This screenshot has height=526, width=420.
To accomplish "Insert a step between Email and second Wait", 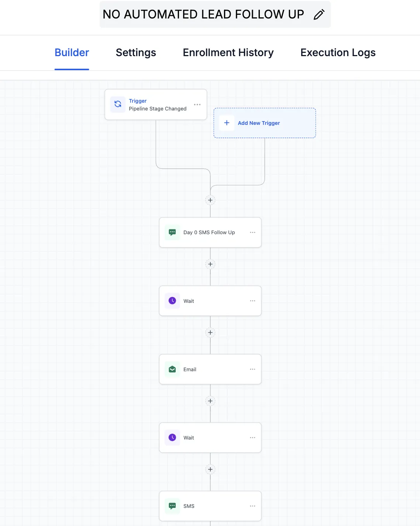I will [210, 401].
